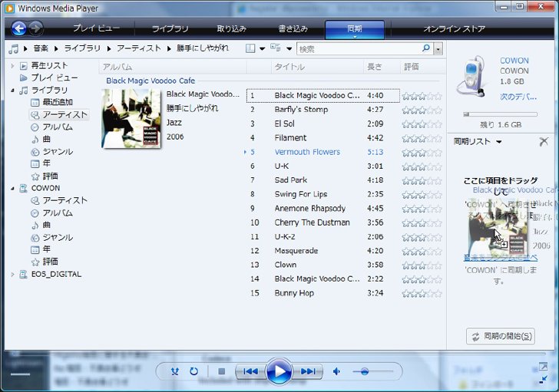Open the view options icon
Viewport: 559px width, 392px height.
coord(275,48)
